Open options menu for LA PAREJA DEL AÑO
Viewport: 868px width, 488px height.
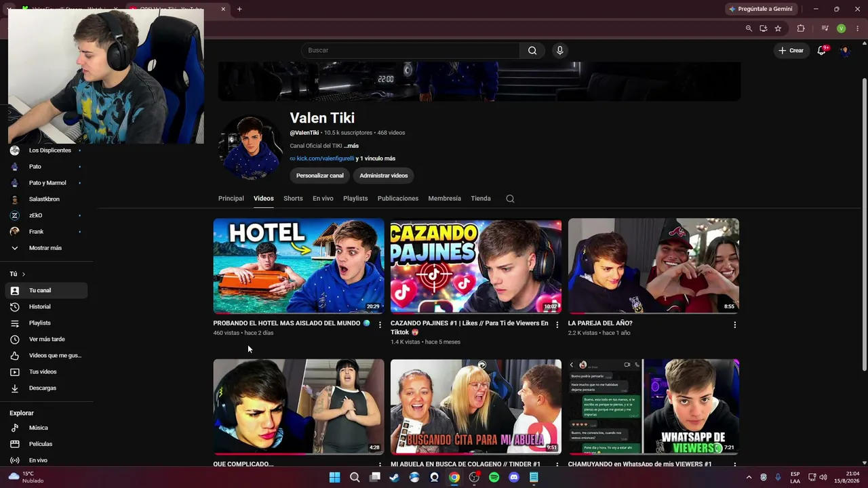(x=734, y=325)
